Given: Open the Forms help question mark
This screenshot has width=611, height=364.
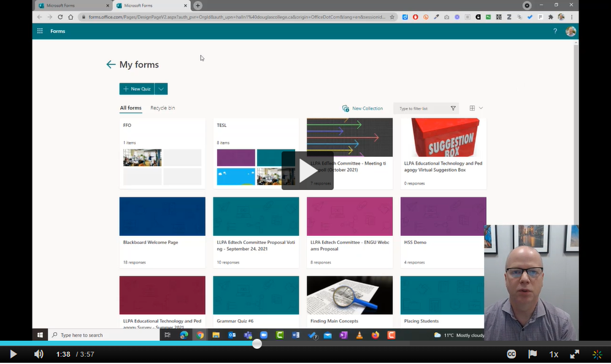Looking at the screenshot, I should 555,31.
